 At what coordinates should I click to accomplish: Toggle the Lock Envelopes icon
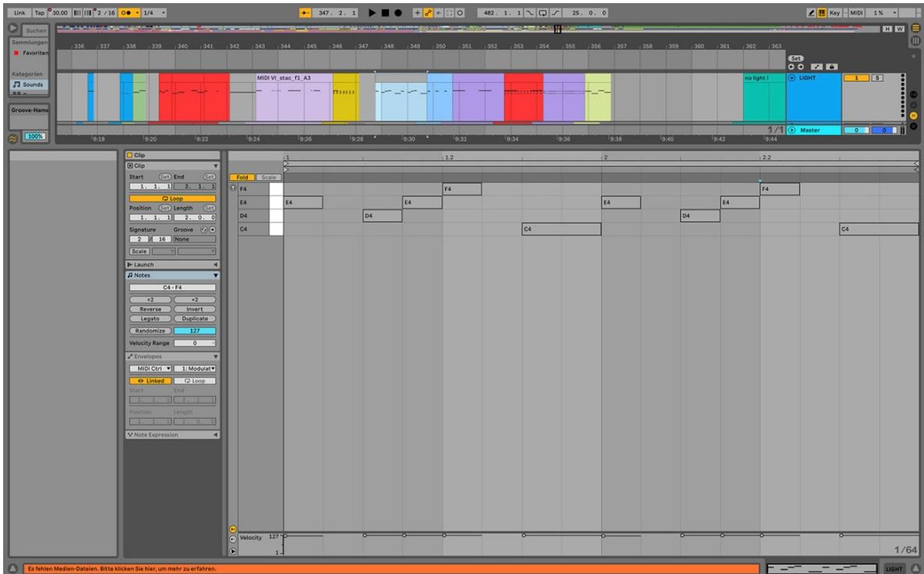tap(831, 66)
